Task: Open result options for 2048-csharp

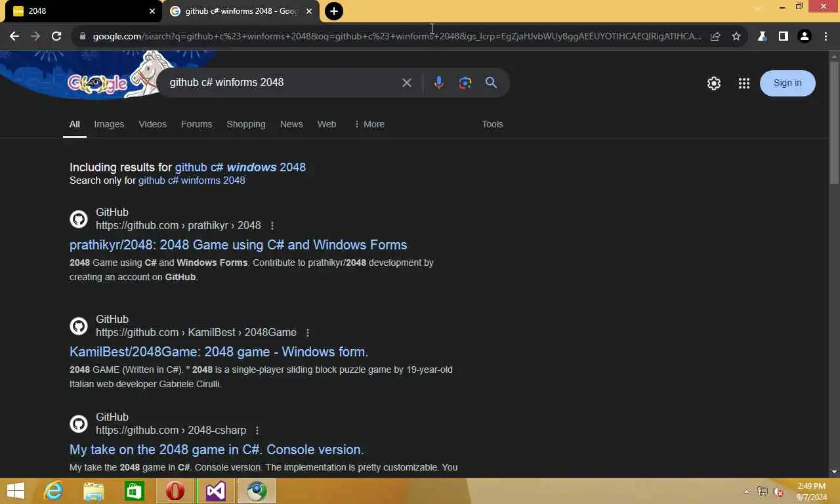Action: 257,430
